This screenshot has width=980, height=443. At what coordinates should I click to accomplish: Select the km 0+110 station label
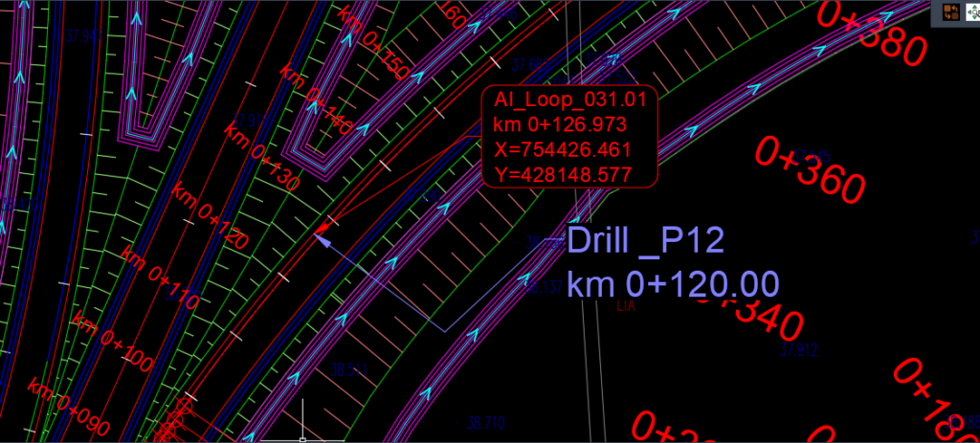coord(159,277)
